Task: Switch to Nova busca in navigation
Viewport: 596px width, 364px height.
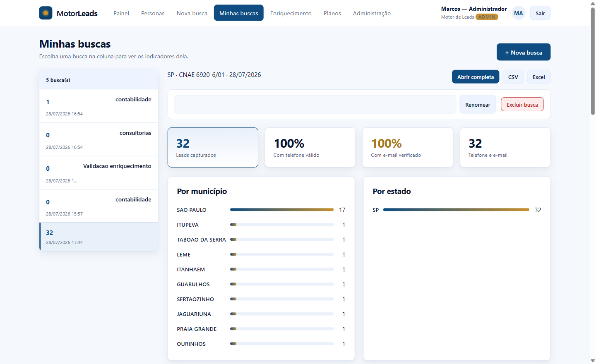Action: tap(192, 13)
